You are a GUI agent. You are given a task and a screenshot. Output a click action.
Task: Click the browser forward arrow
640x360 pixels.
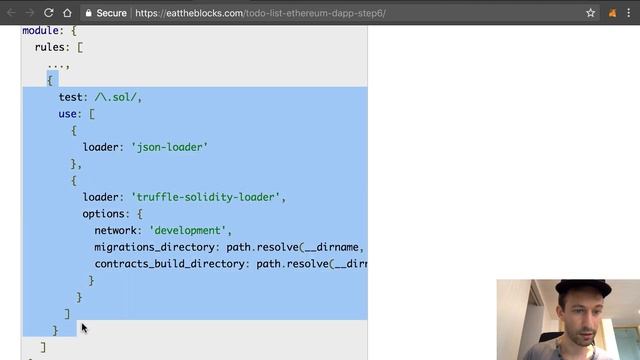click(x=29, y=13)
